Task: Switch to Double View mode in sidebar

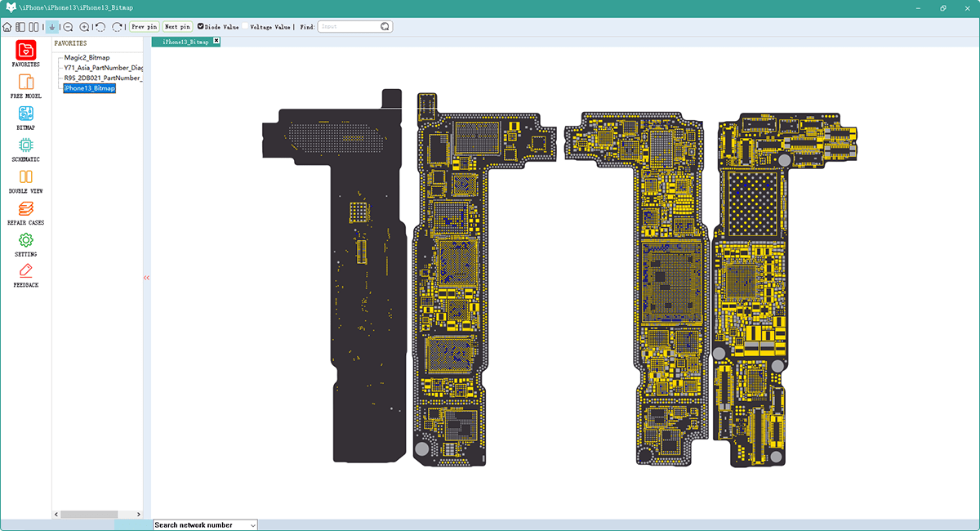Action: coord(25,177)
